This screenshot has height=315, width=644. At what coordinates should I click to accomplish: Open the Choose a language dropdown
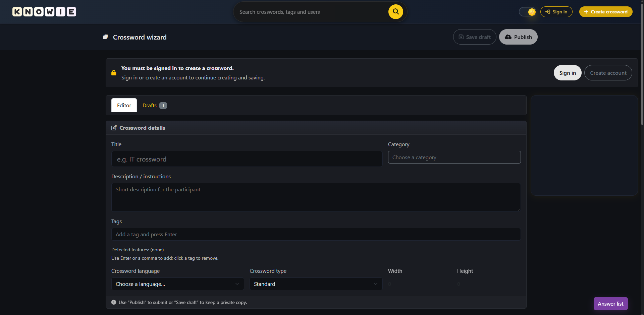click(177, 284)
